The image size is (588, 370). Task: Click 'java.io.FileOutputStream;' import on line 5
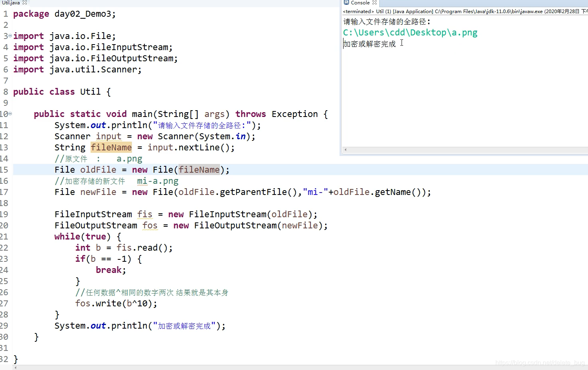click(114, 58)
